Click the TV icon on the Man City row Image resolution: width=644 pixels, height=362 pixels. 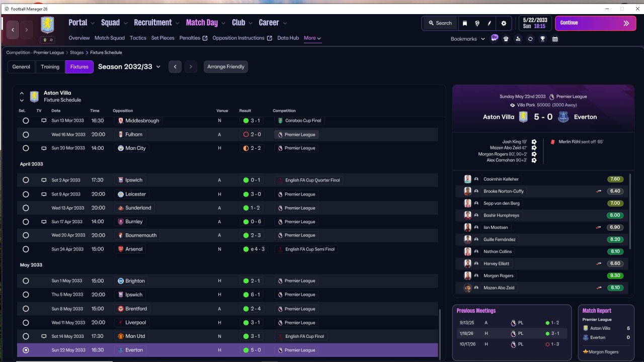pyautogui.click(x=44, y=148)
